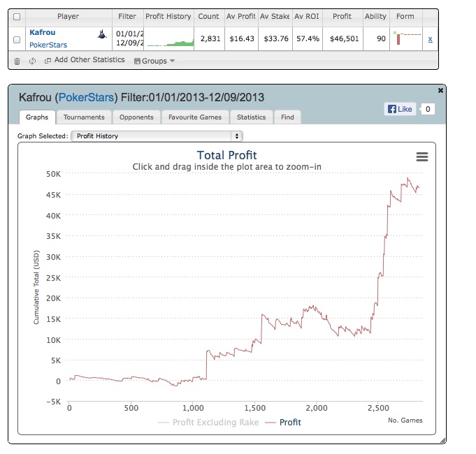Click the trash delete icon
This screenshot has height=454, width=476.
[17, 61]
